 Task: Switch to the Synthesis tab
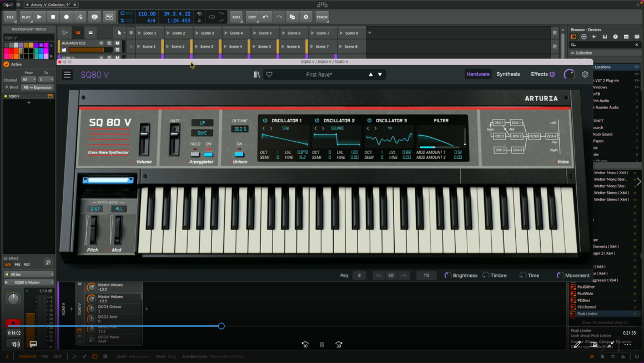click(x=508, y=74)
